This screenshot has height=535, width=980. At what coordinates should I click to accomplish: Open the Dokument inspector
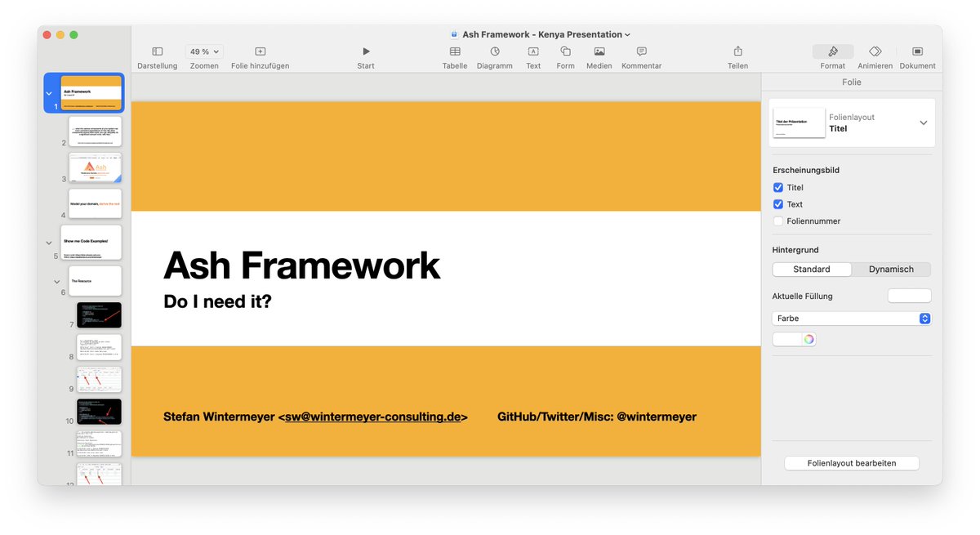point(918,51)
